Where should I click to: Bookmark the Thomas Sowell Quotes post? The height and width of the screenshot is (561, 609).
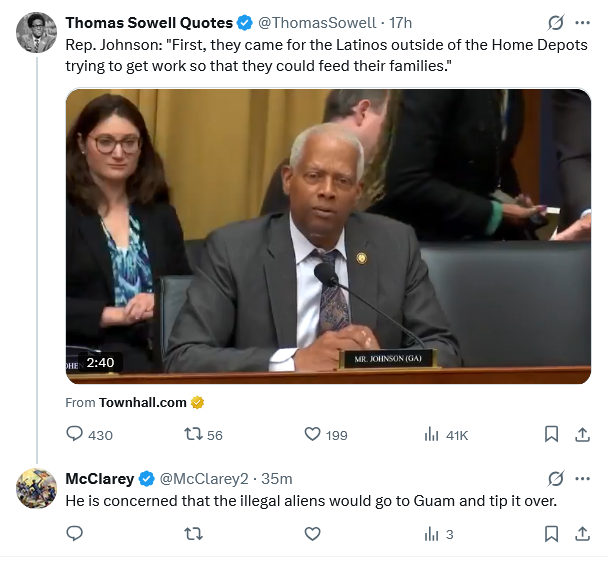click(x=551, y=434)
